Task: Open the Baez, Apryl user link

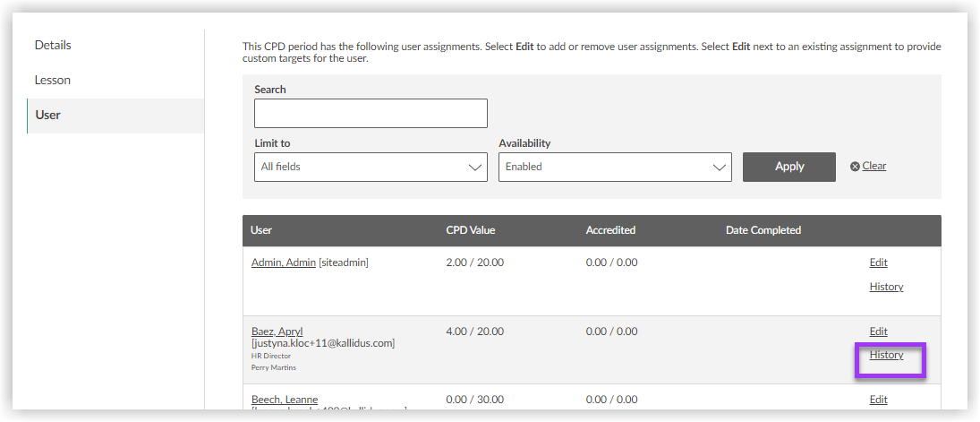Action: tap(277, 332)
